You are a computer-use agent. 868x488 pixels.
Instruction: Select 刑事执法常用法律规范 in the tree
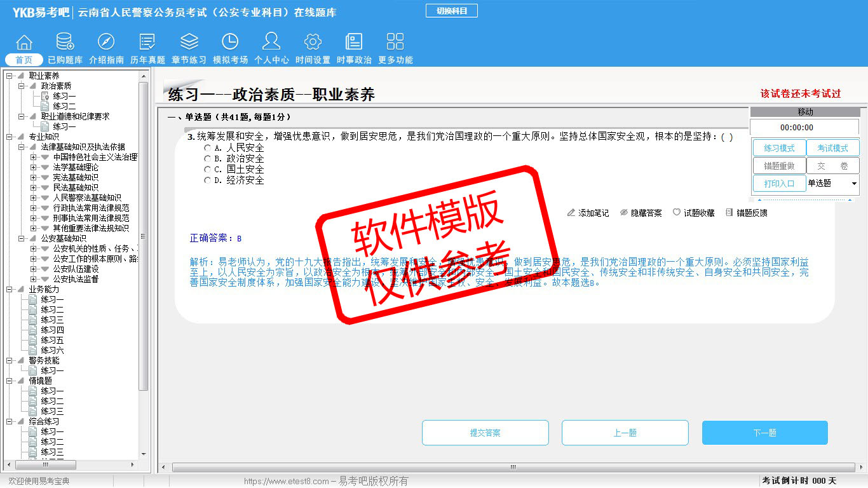tap(91, 218)
